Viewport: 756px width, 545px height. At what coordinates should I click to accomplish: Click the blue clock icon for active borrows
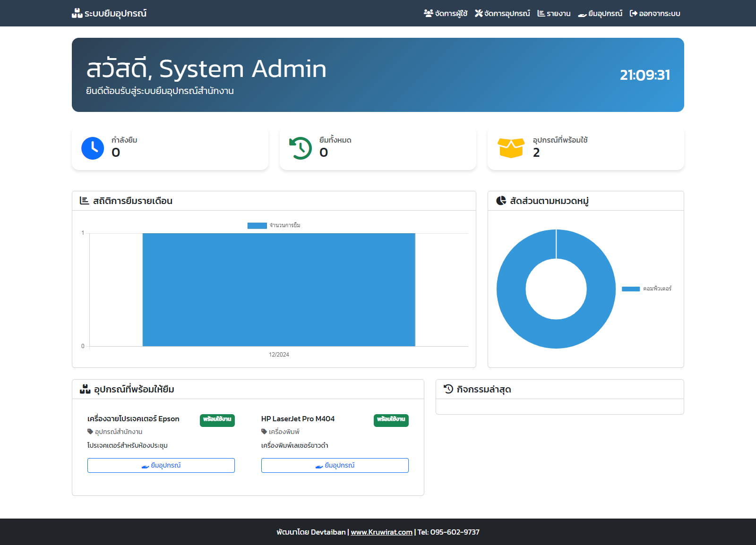(x=93, y=148)
